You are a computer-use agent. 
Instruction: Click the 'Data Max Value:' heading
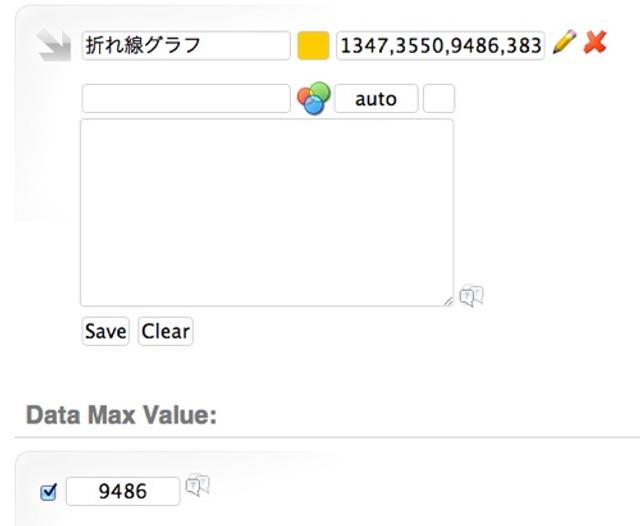(x=121, y=415)
